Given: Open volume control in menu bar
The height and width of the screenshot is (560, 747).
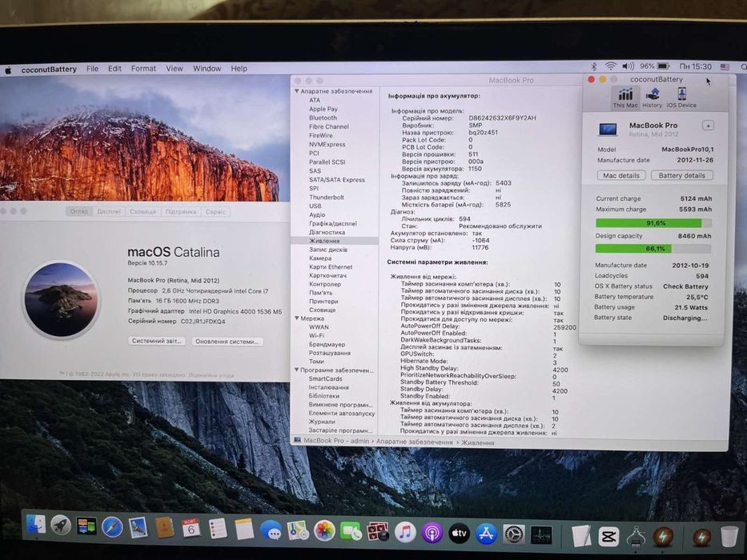Looking at the screenshot, I should [628, 66].
